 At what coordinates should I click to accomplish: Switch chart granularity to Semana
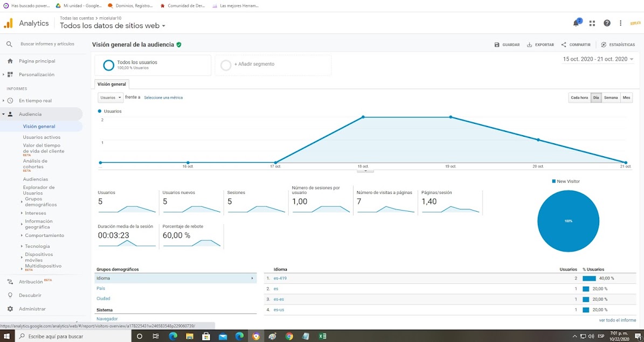coord(611,97)
